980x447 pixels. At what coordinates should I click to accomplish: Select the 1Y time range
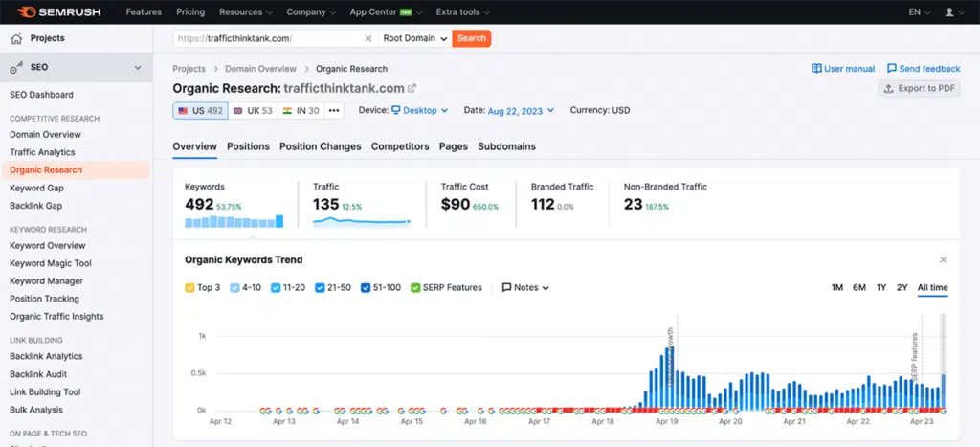coord(881,287)
